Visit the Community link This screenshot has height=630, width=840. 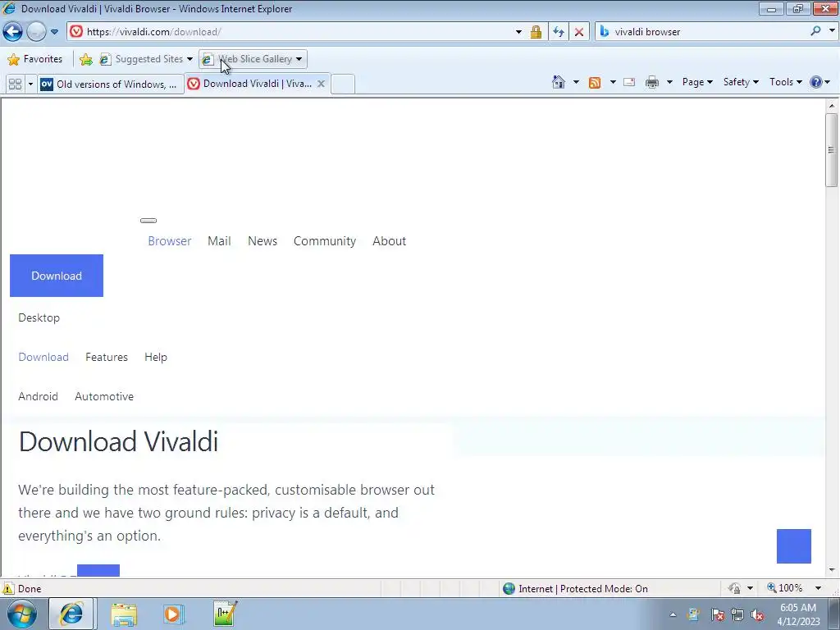(325, 241)
